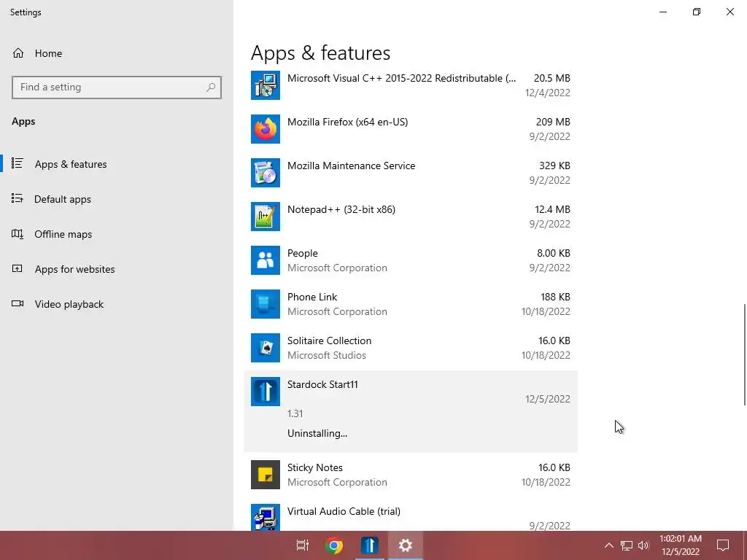Image resolution: width=747 pixels, height=560 pixels.
Task: Select the Sticky Notes name
Action: click(x=315, y=467)
